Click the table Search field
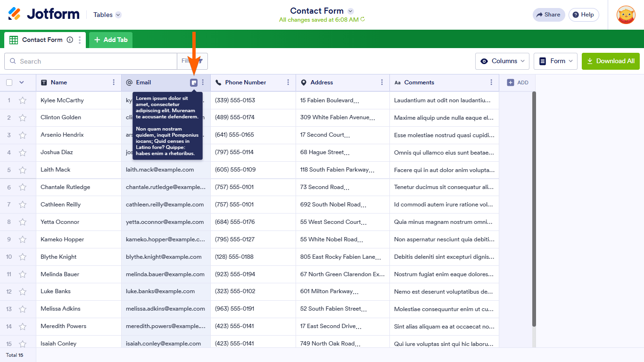Screen dimensions: 644x362 pos(91,61)
